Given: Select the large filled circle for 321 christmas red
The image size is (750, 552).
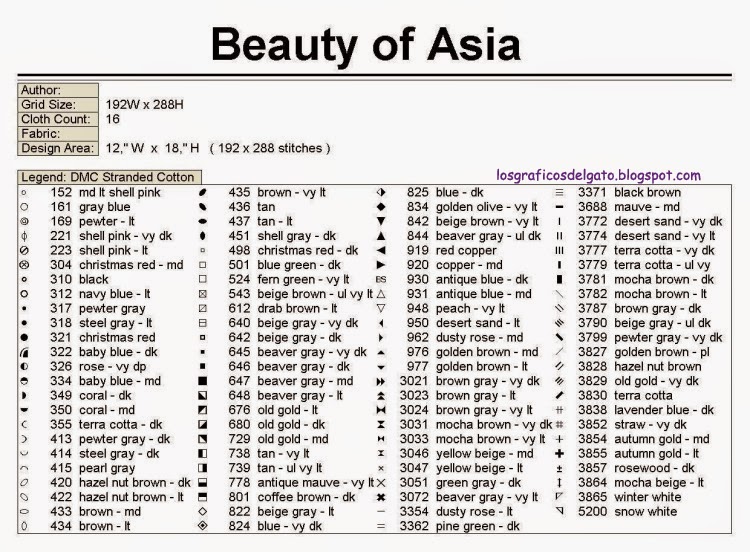Looking at the screenshot, I should [24, 337].
